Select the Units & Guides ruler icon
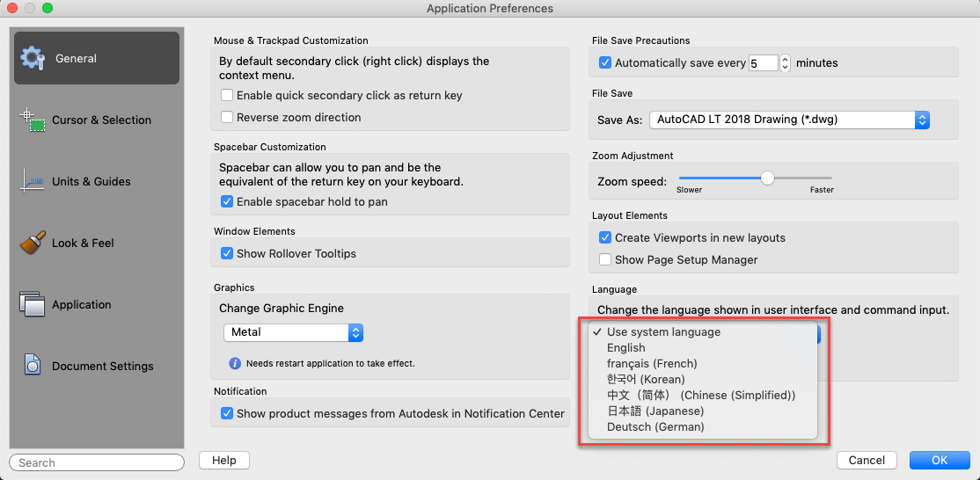The width and height of the screenshot is (980, 480). point(33,181)
